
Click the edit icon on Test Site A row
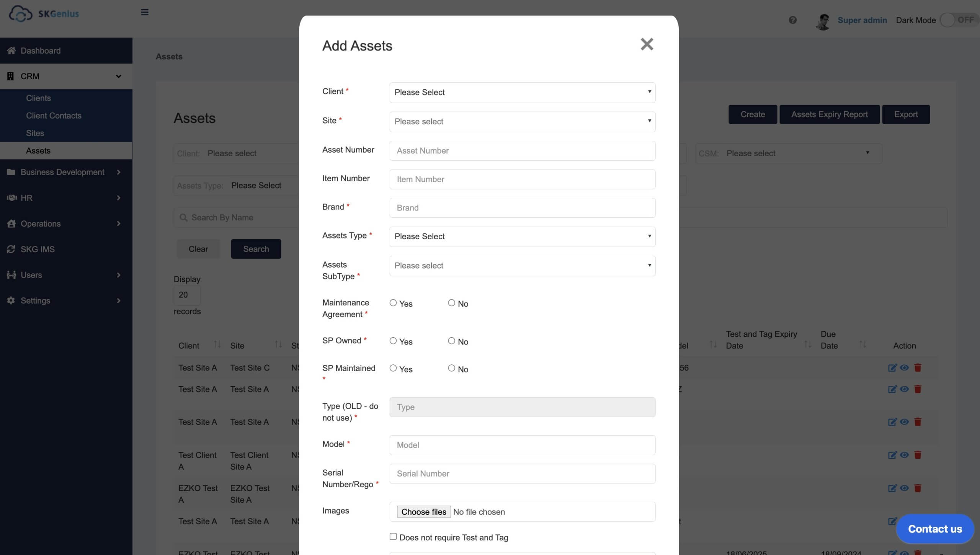(892, 389)
